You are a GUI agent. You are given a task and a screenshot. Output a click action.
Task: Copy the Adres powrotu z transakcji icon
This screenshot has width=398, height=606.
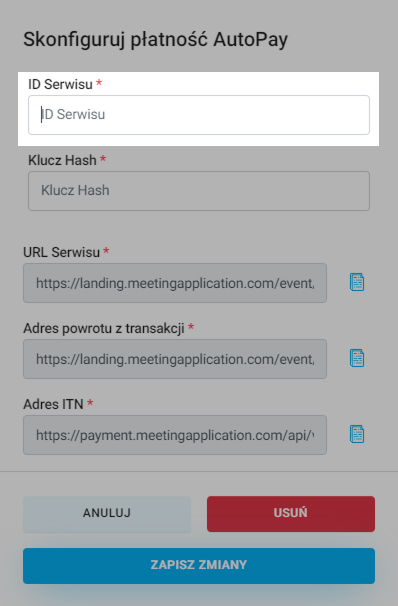[x=357, y=358]
